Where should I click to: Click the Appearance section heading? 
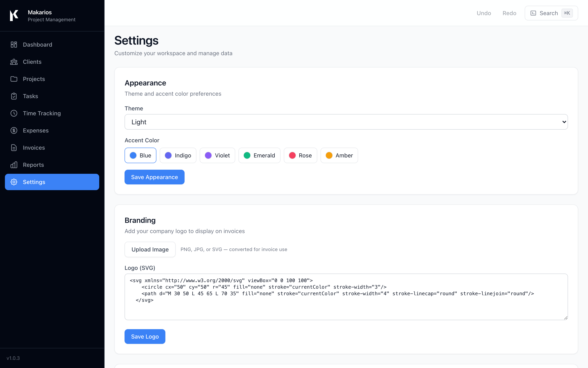click(x=145, y=83)
